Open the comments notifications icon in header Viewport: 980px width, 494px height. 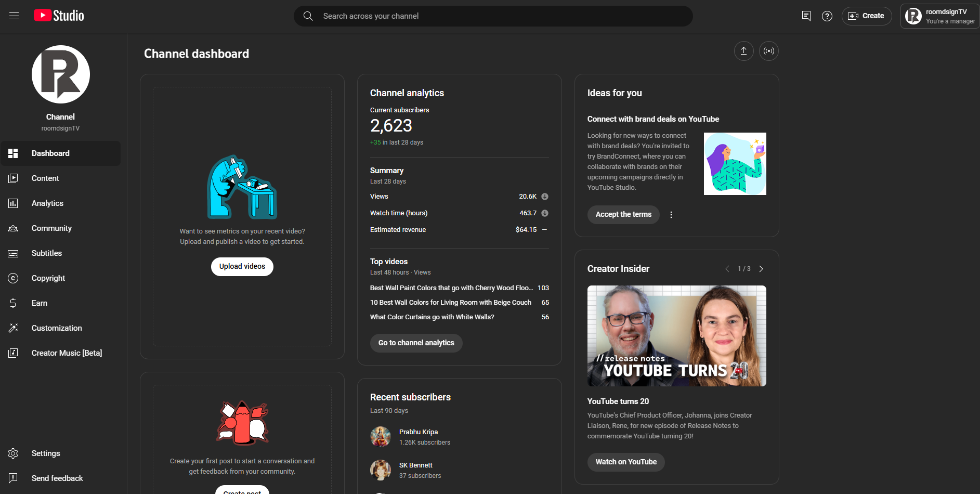[x=806, y=16]
